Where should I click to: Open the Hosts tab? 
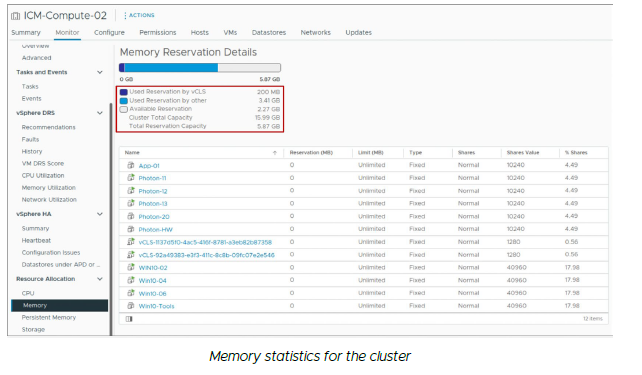tap(199, 32)
